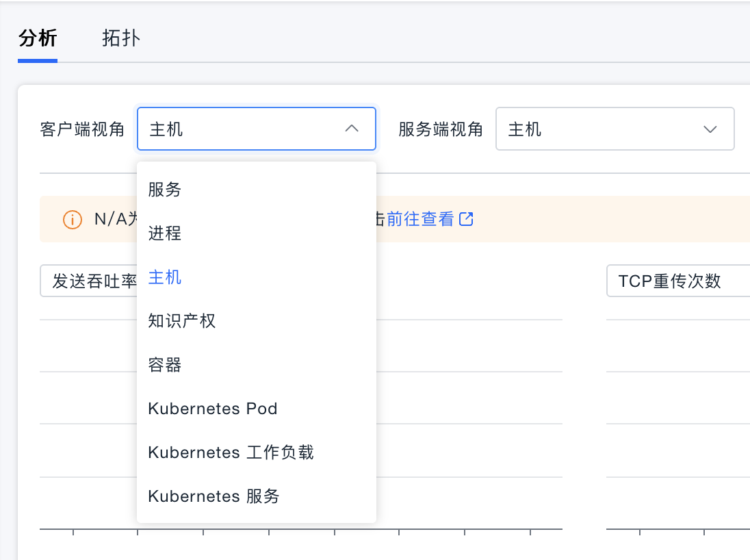Select the 容器 option
The width and height of the screenshot is (750, 560).
tap(165, 365)
